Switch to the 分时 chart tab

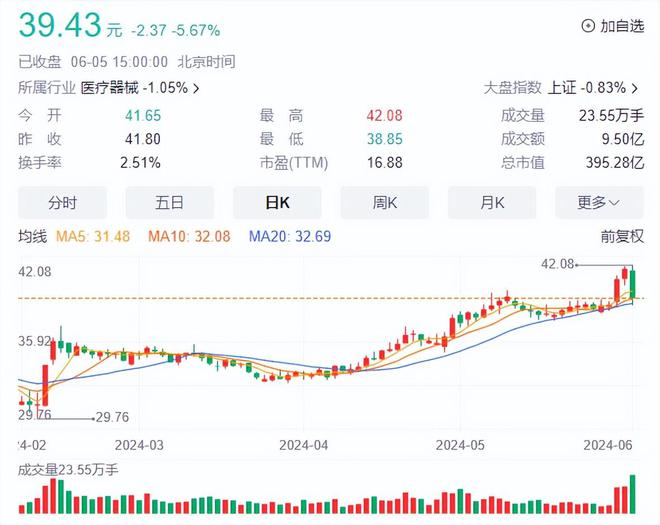62,202
